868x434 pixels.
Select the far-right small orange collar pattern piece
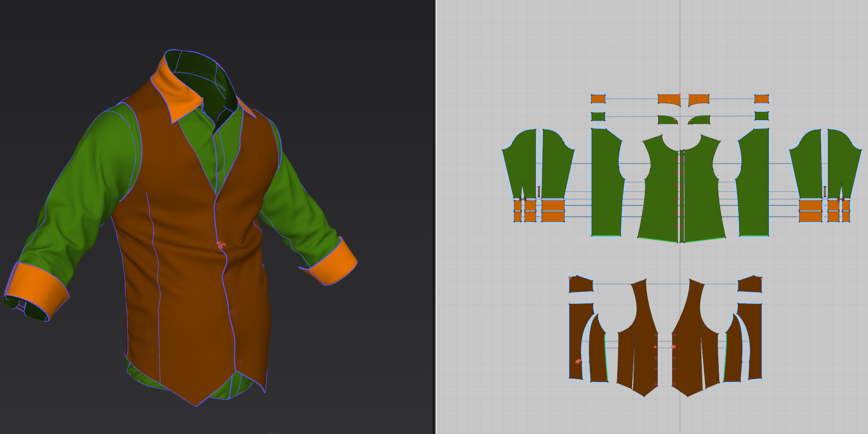pyautogui.click(x=761, y=99)
